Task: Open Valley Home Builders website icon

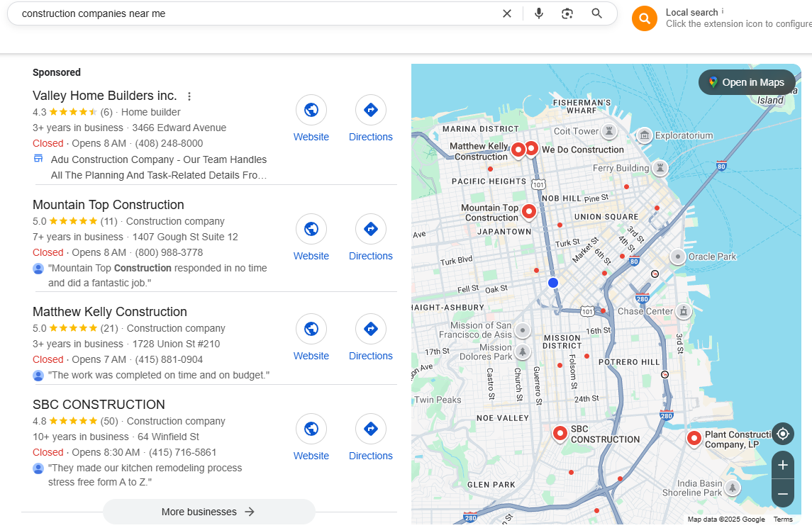Action: coord(311,110)
